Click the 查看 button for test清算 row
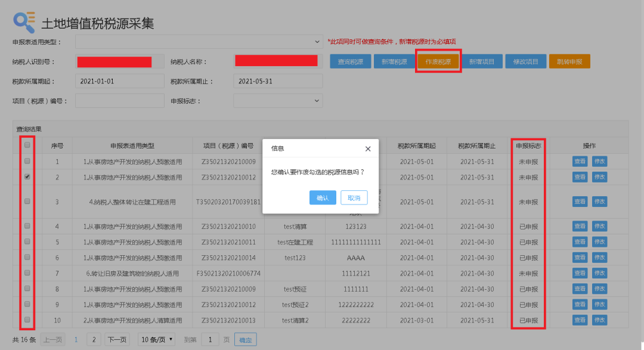 tap(579, 226)
